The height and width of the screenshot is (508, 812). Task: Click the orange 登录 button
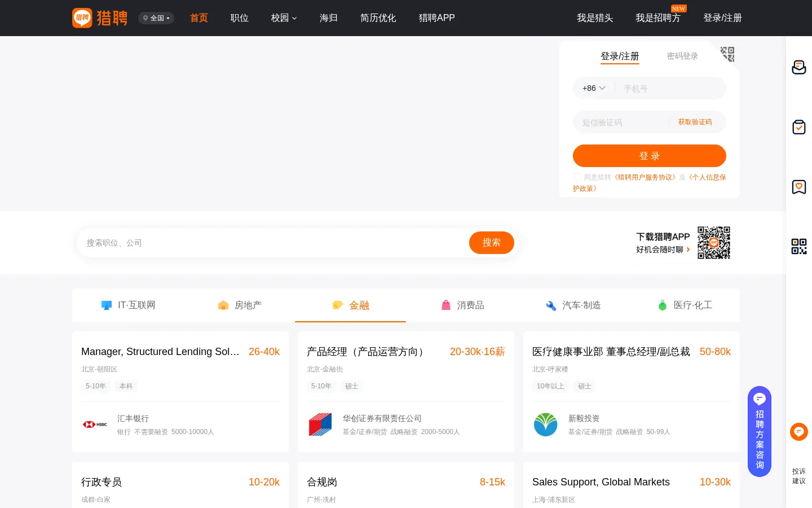click(650, 156)
